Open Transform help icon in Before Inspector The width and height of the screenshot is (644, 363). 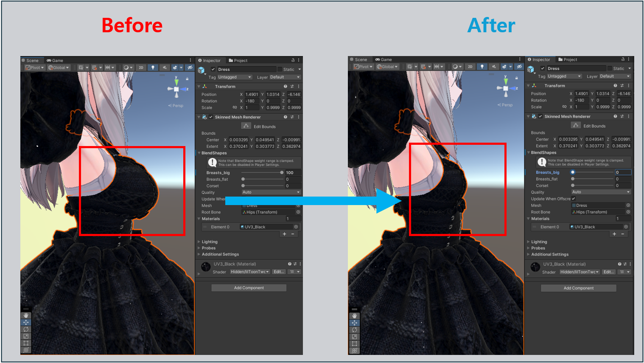click(x=286, y=87)
